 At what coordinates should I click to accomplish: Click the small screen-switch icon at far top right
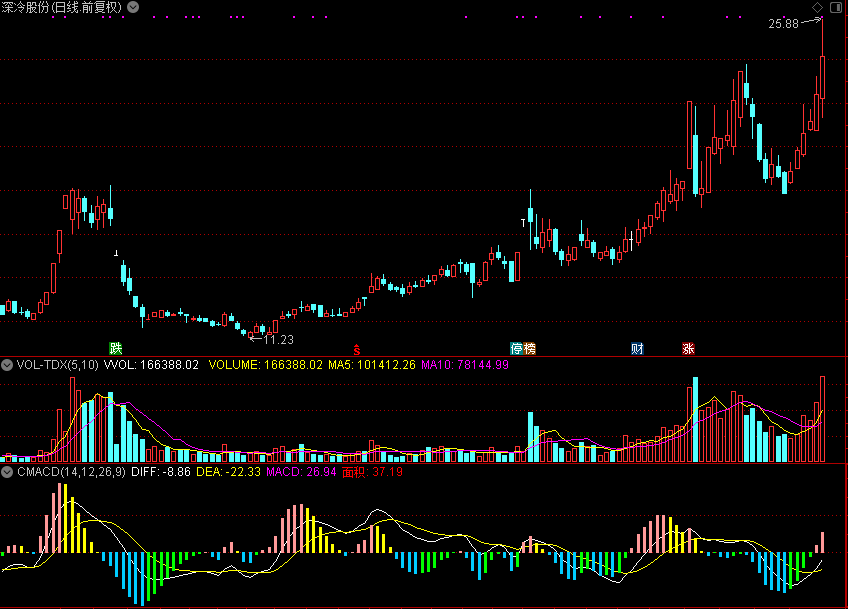pyautogui.click(x=834, y=7)
